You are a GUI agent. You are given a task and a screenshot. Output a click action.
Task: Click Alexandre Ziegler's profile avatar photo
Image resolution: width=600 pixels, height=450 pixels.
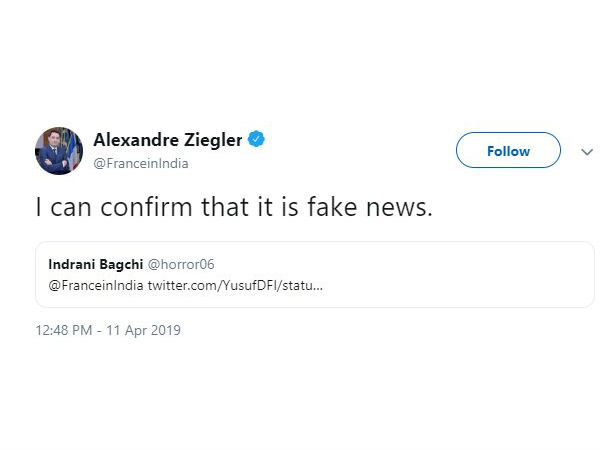[59, 151]
